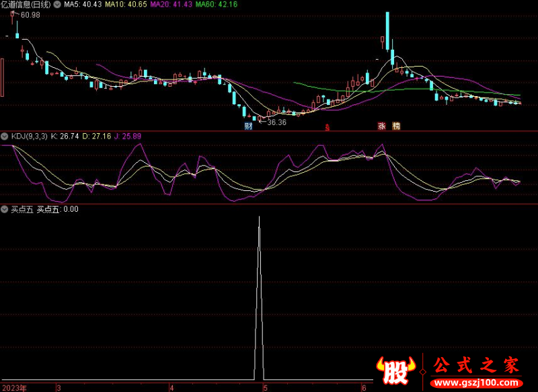Expand the 买点五 indicator dropdown arrow
Screen dimensions: 538x392
pyautogui.click(x=5, y=209)
